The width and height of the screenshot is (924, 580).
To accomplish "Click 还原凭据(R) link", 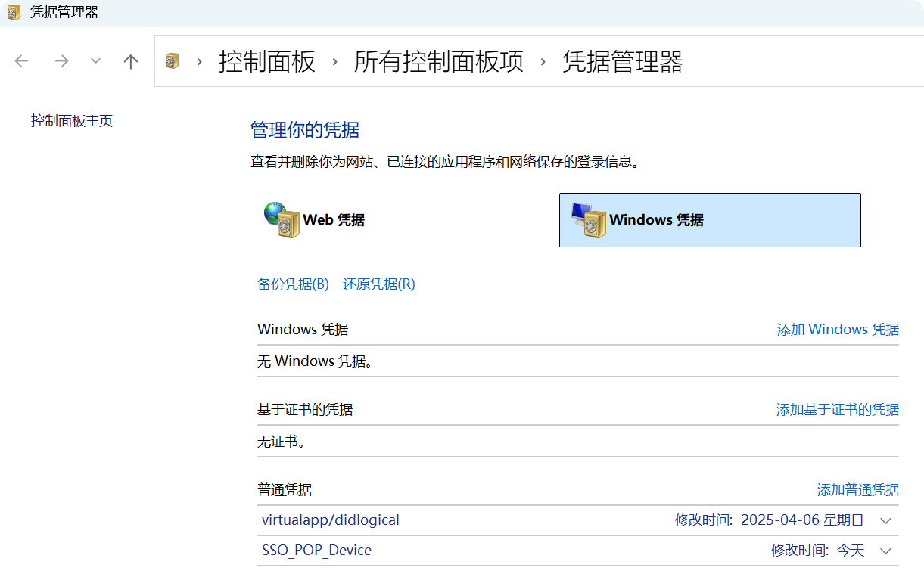I will pyautogui.click(x=379, y=284).
